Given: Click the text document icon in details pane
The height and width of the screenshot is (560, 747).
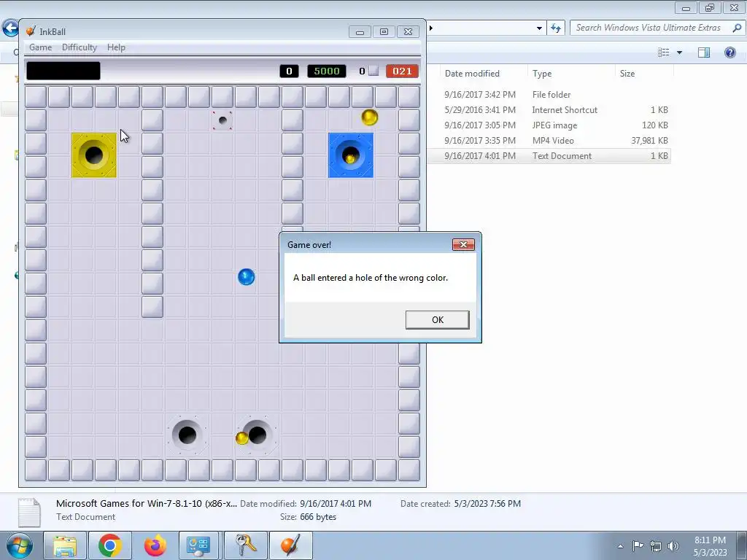Looking at the screenshot, I should tap(29, 513).
